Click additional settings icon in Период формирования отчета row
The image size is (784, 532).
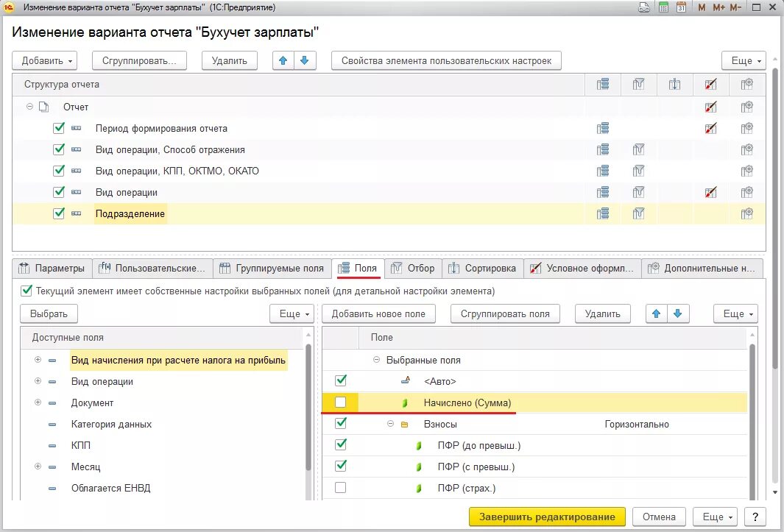click(x=747, y=129)
